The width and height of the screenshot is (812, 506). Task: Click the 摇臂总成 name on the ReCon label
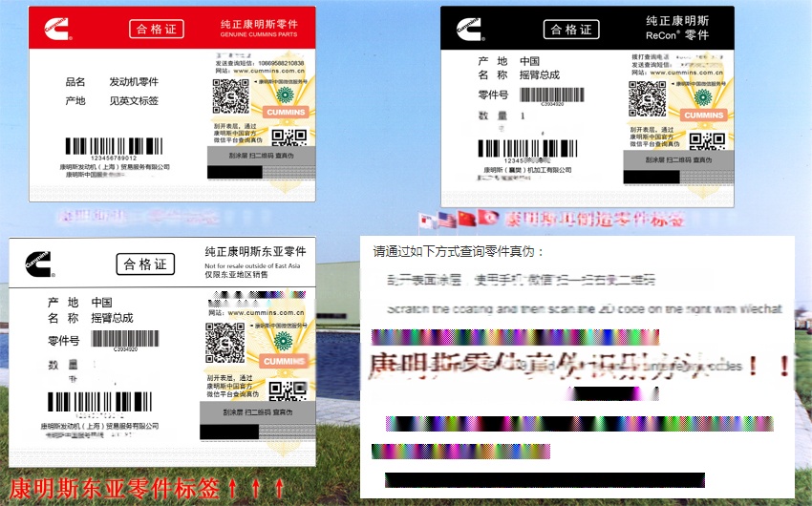click(540, 75)
